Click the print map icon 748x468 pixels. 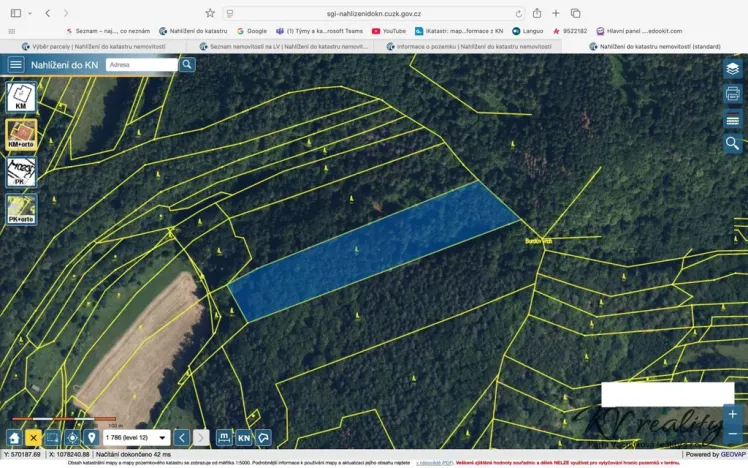pyautogui.click(x=733, y=94)
